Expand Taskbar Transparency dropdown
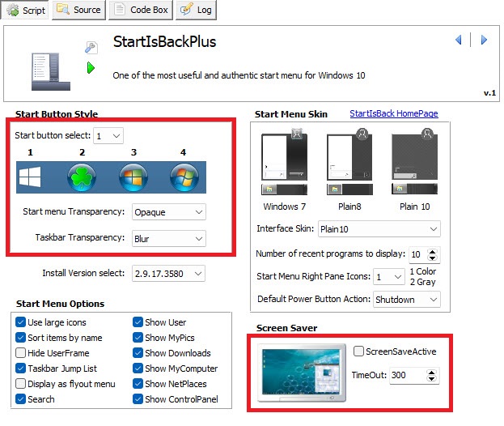Screen dimensions: 504x426 pyautogui.click(x=169, y=238)
